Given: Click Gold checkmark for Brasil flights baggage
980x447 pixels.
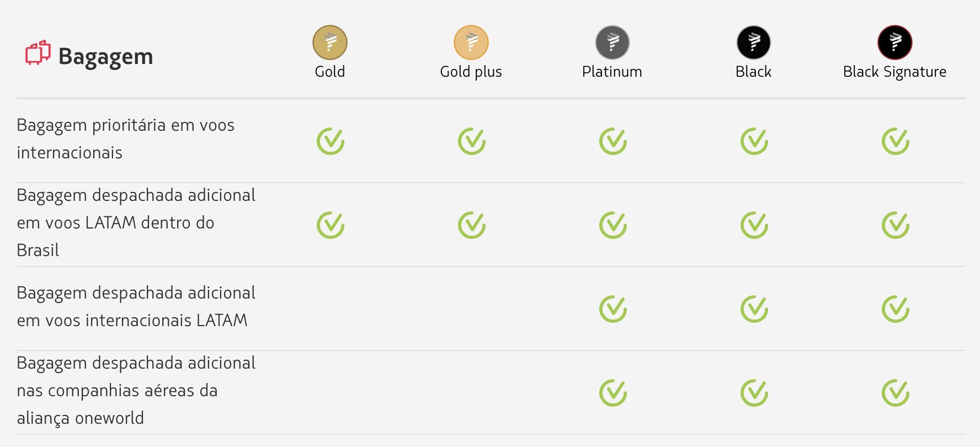Looking at the screenshot, I should [x=331, y=225].
